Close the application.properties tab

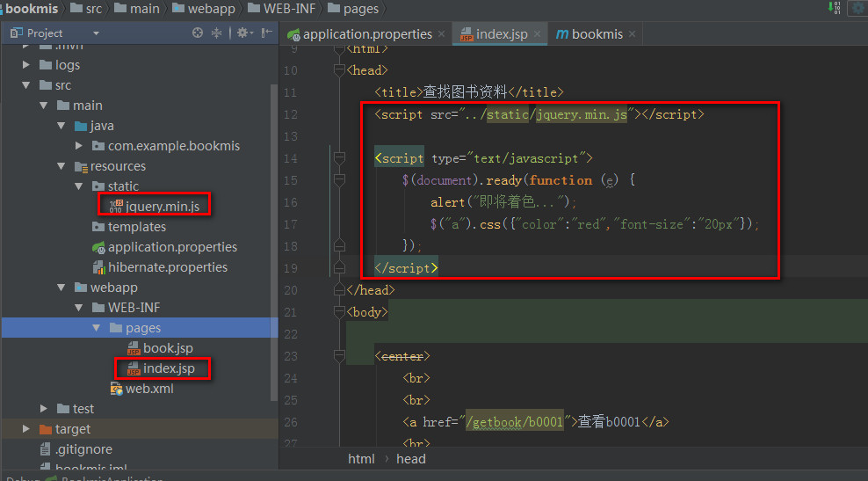click(441, 34)
